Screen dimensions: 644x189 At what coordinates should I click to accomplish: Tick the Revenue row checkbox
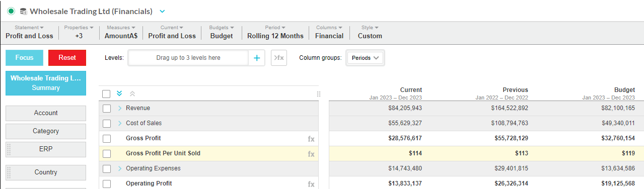[x=106, y=108]
